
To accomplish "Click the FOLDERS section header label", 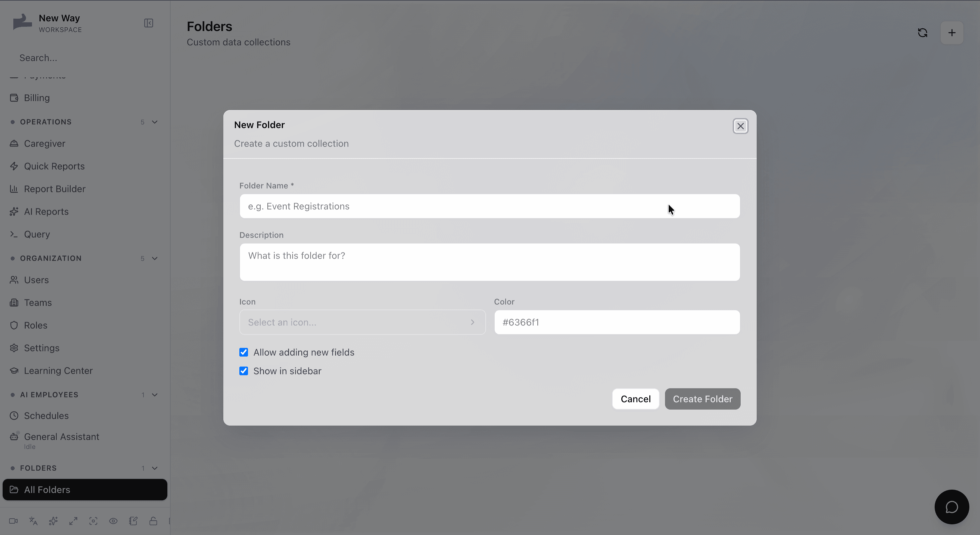I will [38, 468].
